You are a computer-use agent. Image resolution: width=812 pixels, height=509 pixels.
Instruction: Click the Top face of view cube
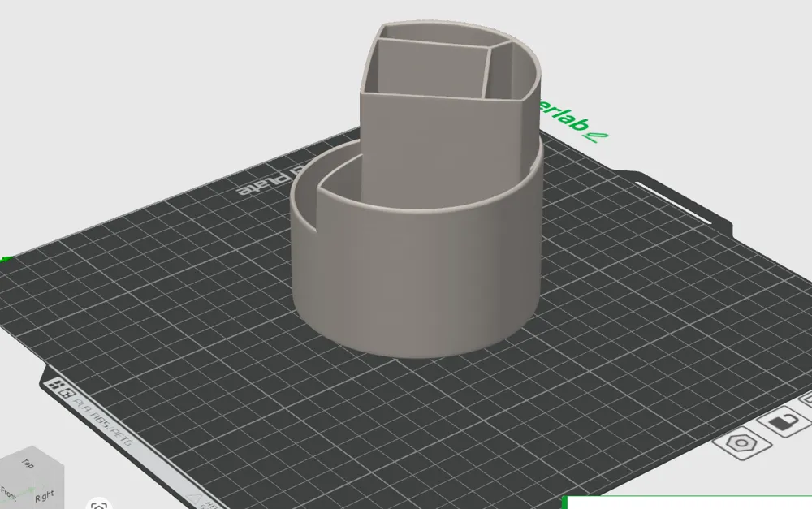pyautogui.click(x=28, y=463)
